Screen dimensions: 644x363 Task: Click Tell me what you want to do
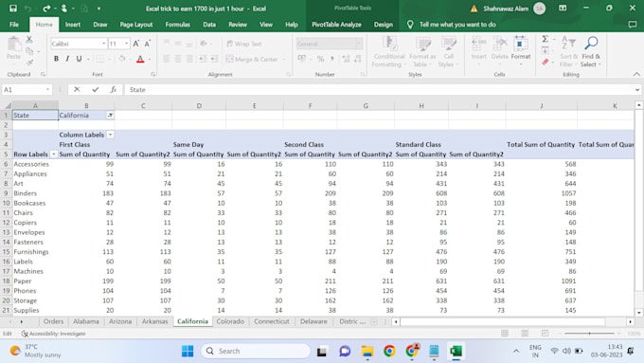457,25
